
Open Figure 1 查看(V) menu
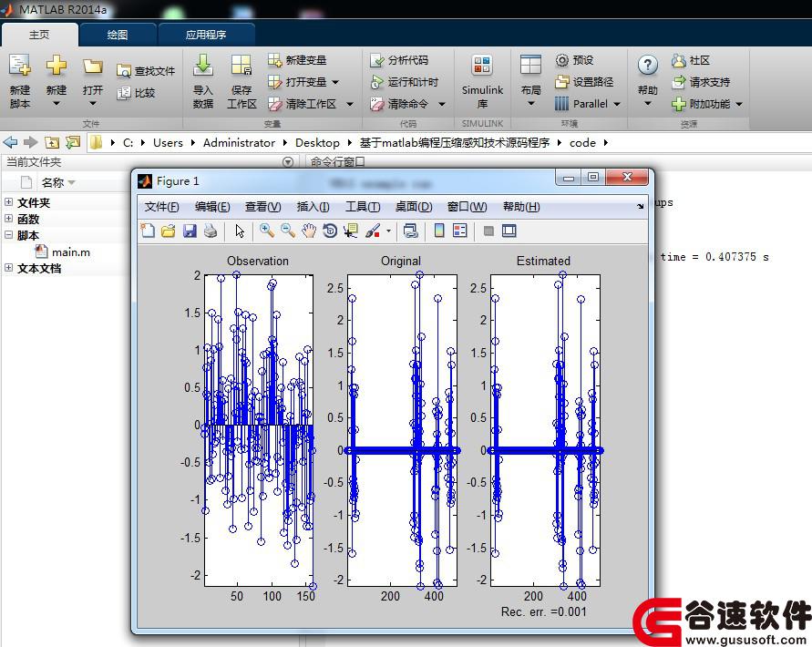click(263, 207)
